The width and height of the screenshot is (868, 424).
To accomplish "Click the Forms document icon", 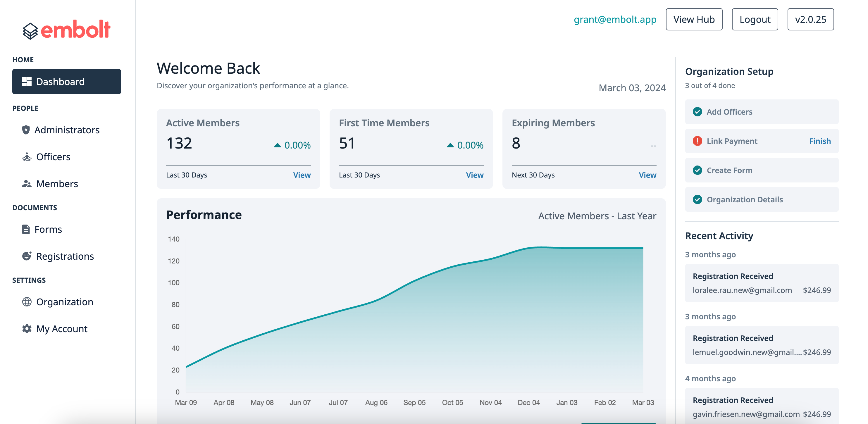I will [26, 229].
